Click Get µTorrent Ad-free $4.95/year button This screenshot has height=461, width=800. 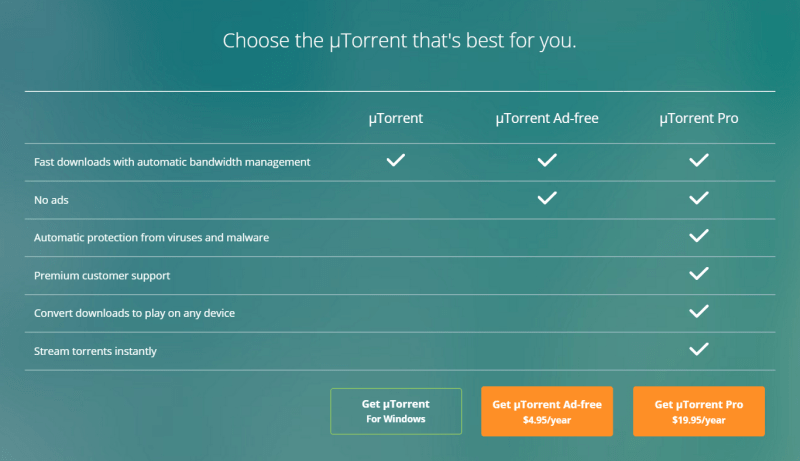point(547,411)
